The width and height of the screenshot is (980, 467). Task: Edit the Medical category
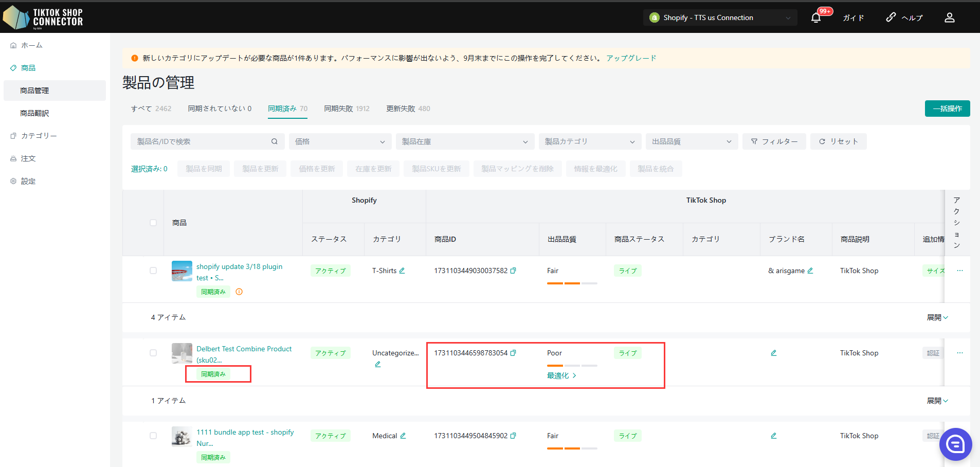[x=403, y=436]
